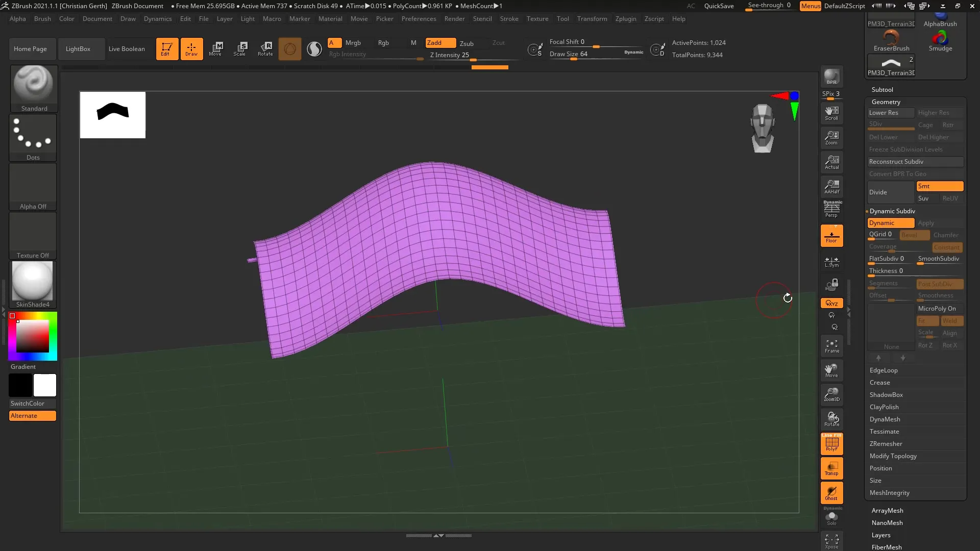Select the Rotate tool in top shelf
980x551 pixels.
tap(265, 49)
